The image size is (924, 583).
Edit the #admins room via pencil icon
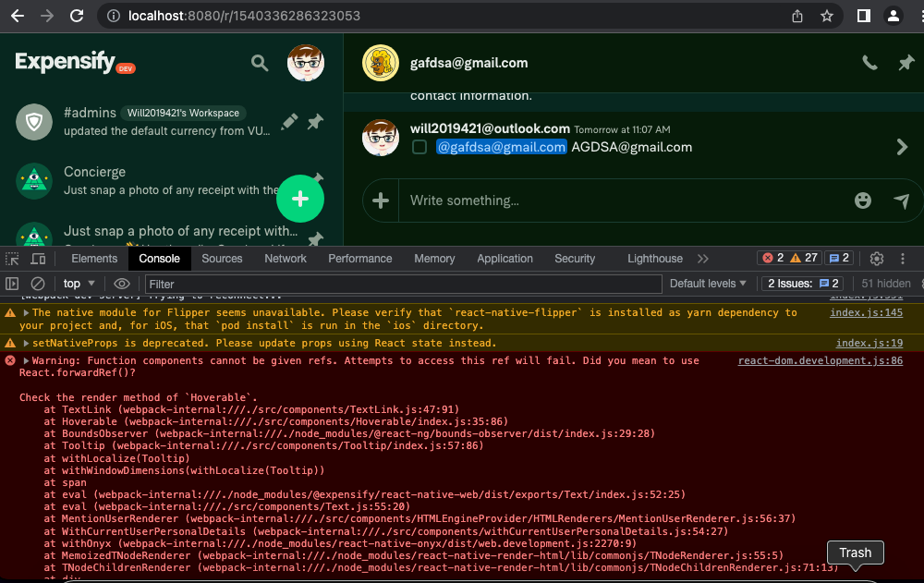(x=289, y=121)
